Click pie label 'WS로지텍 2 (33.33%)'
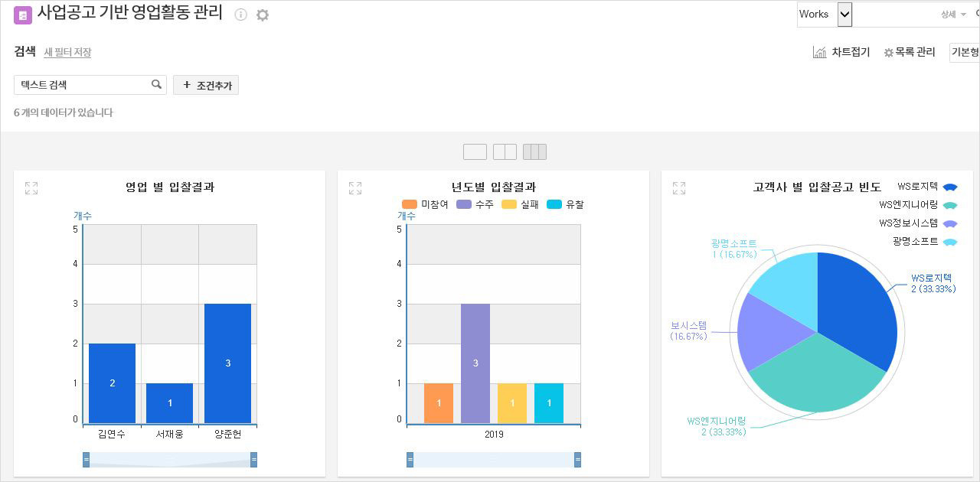The width and height of the screenshot is (980, 482). coord(933,283)
